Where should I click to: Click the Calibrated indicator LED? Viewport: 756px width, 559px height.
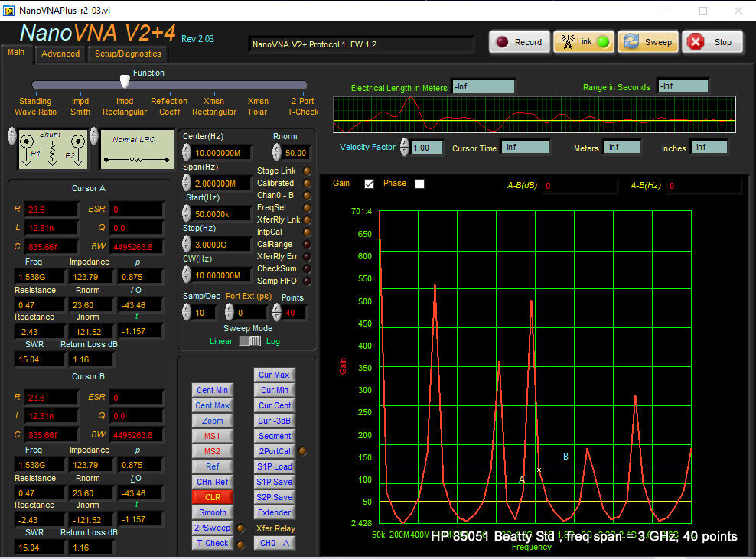coord(307,183)
